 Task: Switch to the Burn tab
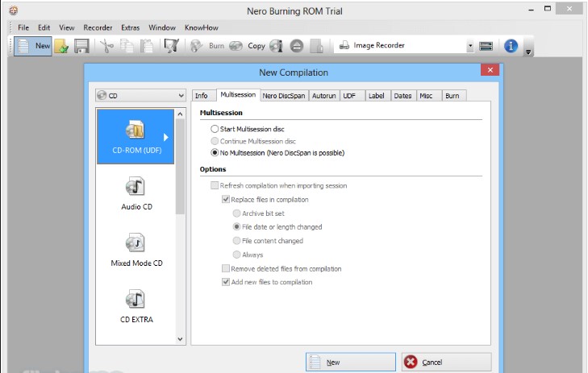point(454,96)
